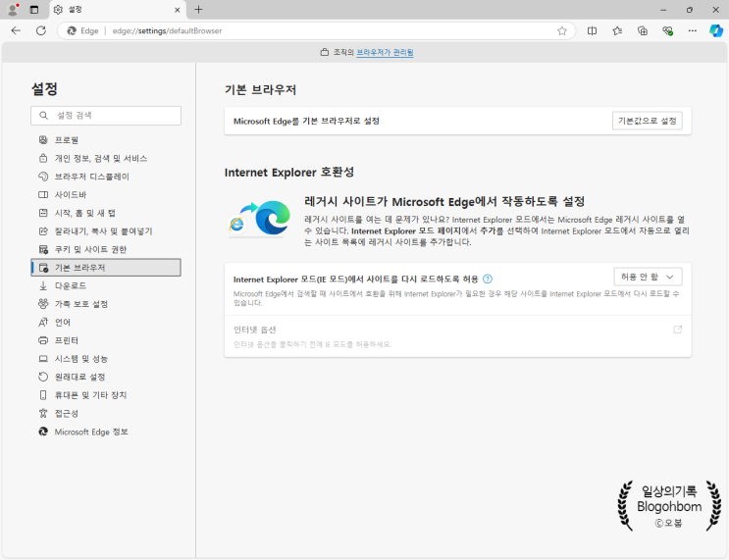Click the profile avatar icon
The height and width of the screenshot is (560, 729).
(13, 9)
